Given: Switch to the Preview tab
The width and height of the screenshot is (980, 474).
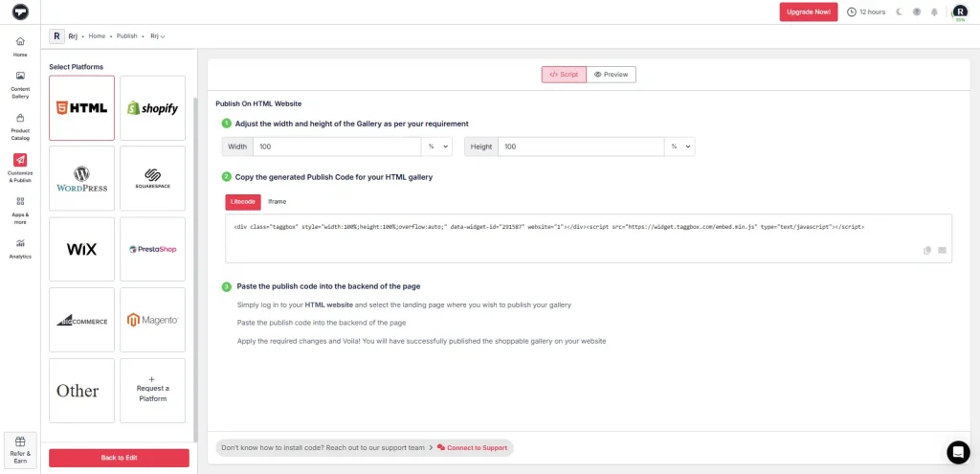Looking at the screenshot, I should 612,75.
